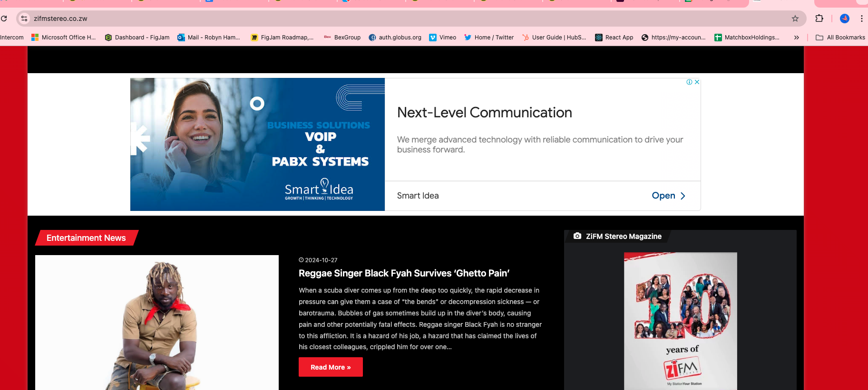The image size is (868, 390).
Task: Open the Chrome profile avatar
Action: tap(844, 19)
